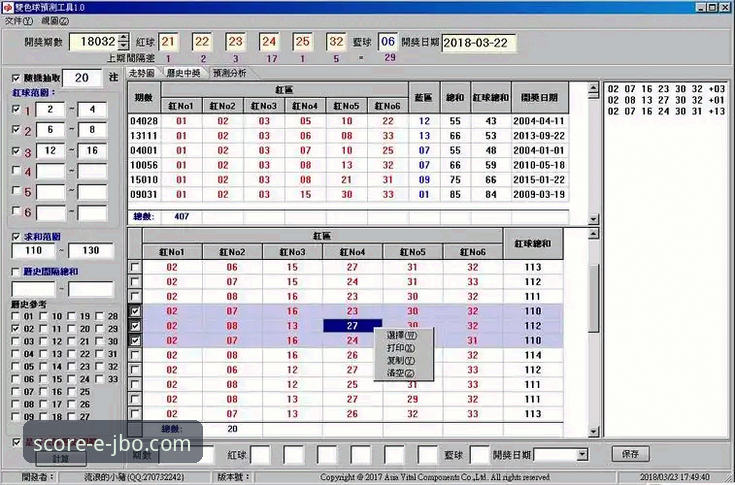The image size is (735, 485).
Task: Click the 開獎期數 field showing 18032
Action: pyautogui.click(x=94, y=42)
